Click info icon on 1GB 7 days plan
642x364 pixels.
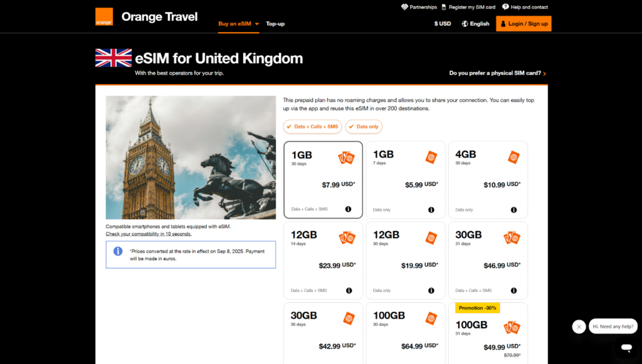point(431,210)
